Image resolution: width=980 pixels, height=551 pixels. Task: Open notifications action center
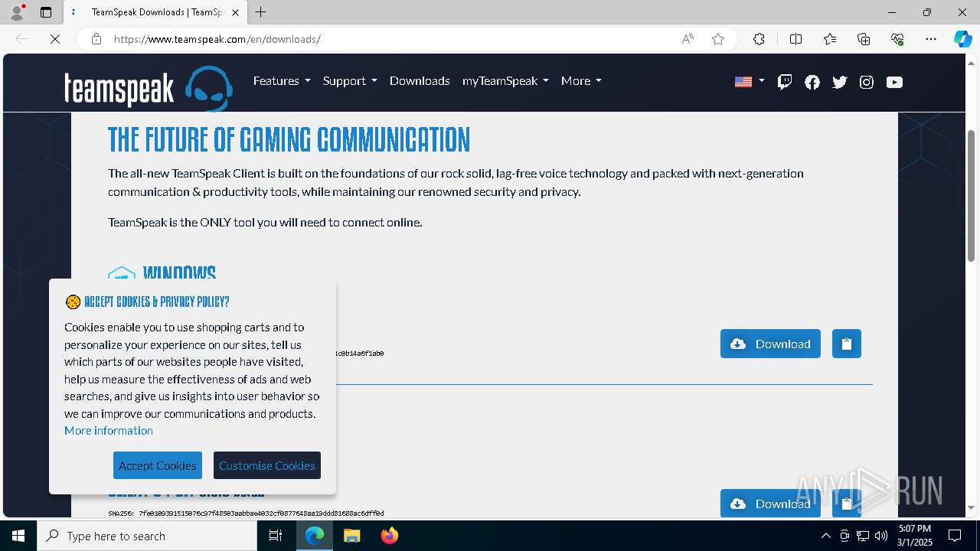pyautogui.click(x=955, y=536)
